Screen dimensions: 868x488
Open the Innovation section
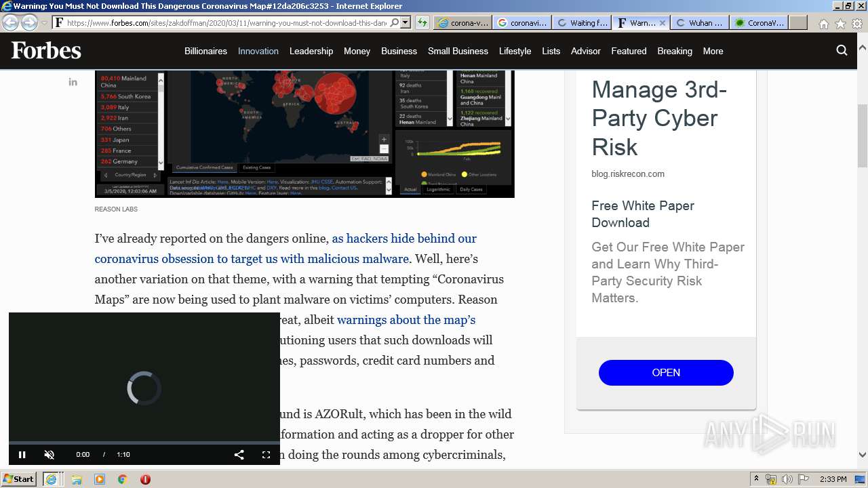[x=258, y=51]
